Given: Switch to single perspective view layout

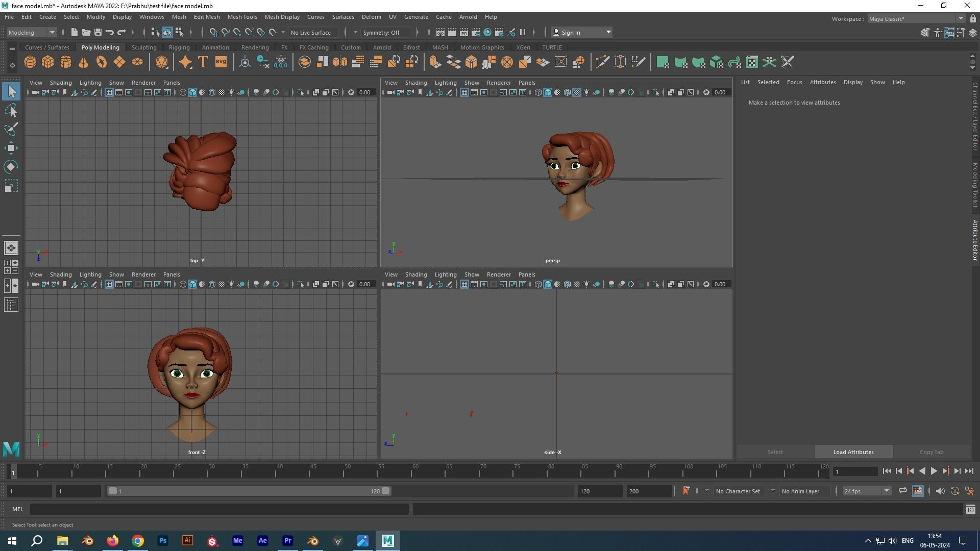Looking at the screenshot, I should click(x=11, y=248).
